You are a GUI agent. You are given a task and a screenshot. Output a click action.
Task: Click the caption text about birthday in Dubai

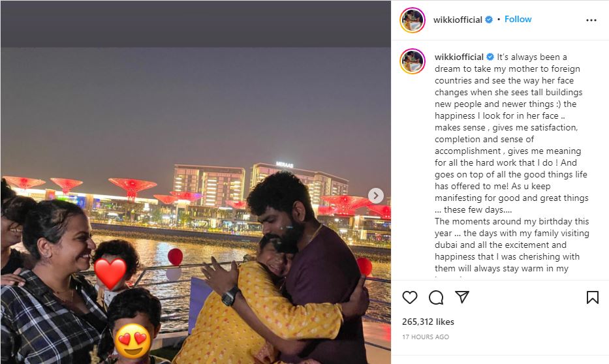pyautogui.click(x=512, y=245)
